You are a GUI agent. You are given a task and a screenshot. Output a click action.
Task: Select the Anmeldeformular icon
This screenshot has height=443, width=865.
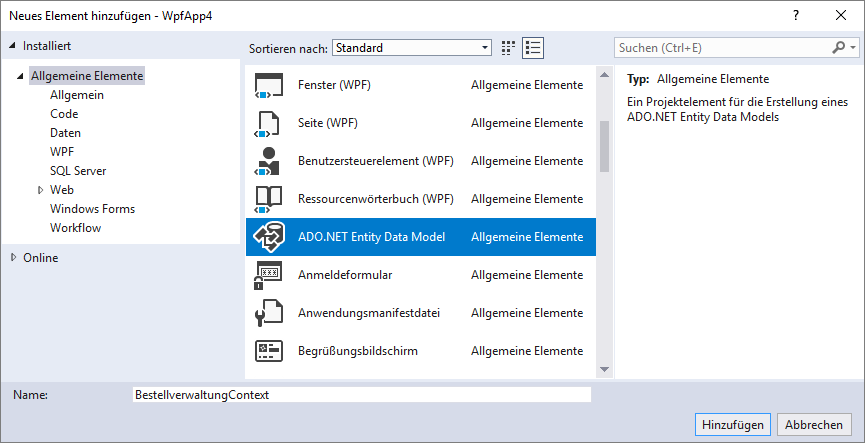pyautogui.click(x=270, y=275)
